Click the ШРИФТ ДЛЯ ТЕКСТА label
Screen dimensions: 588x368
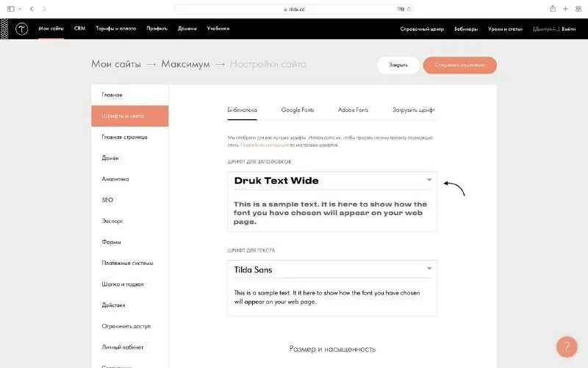(251, 250)
